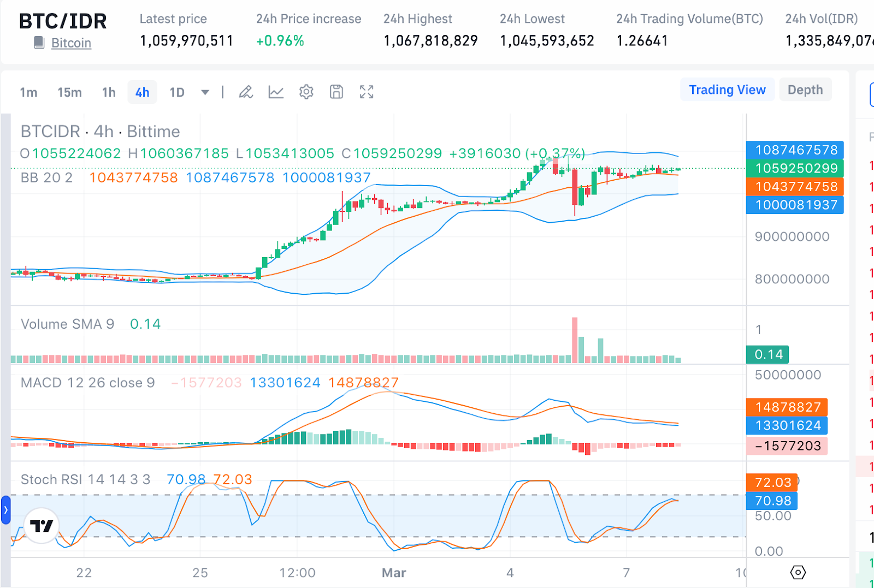Open chart settings gear
874x588 pixels.
coord(306,92)
